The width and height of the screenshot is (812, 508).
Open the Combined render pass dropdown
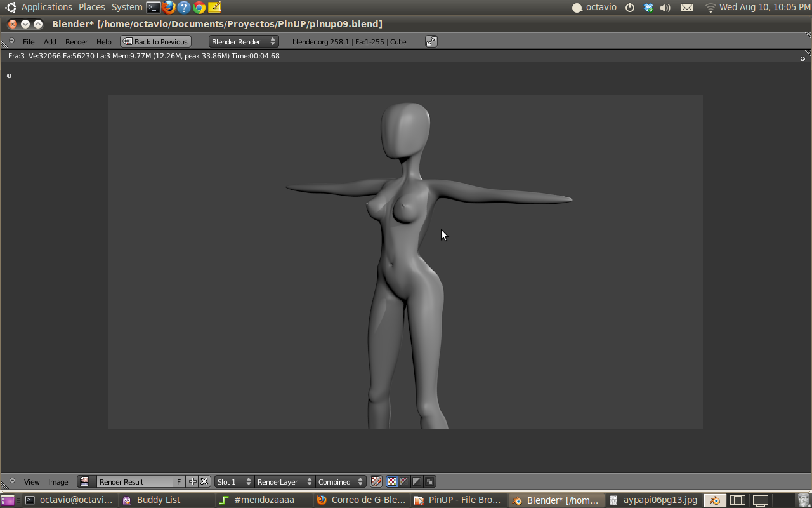coord(341,481)
